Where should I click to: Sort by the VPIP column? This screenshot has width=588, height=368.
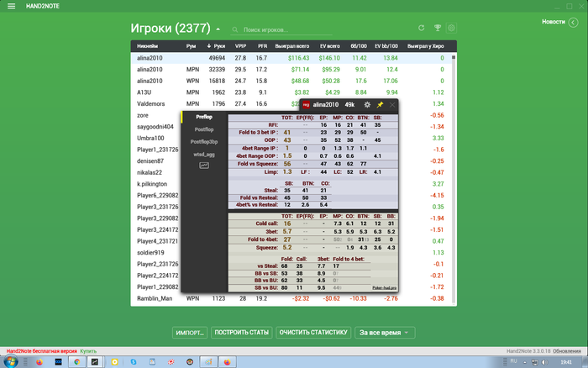tap(240, 46)
